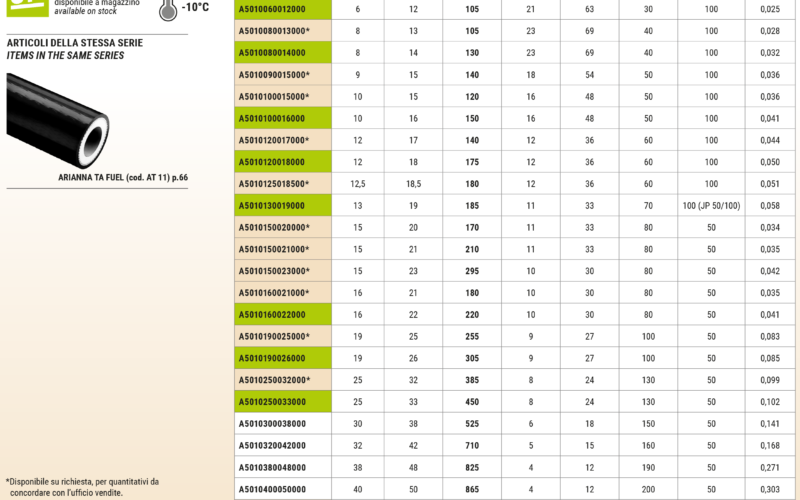
Task: Select article code A5010100016000
Action: [273, 118]
